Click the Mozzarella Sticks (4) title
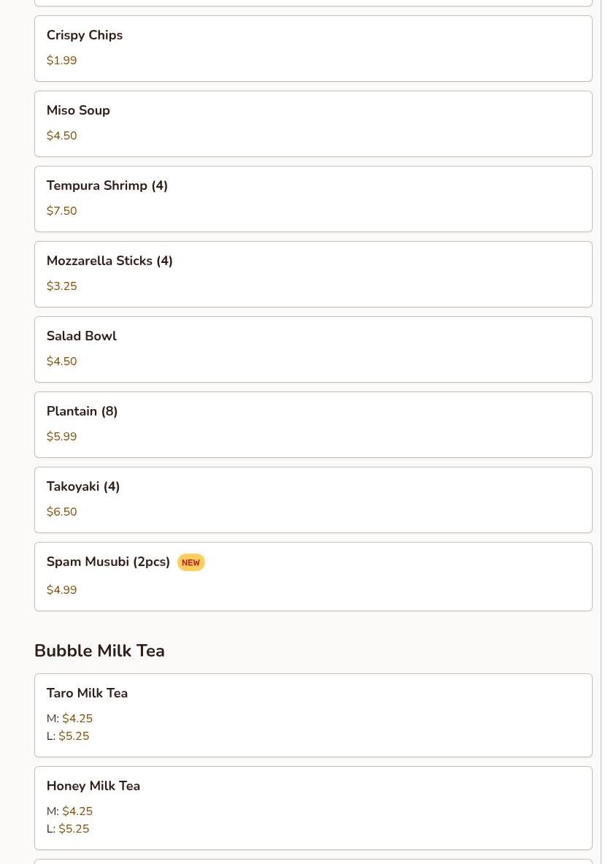 click(109, 261)
